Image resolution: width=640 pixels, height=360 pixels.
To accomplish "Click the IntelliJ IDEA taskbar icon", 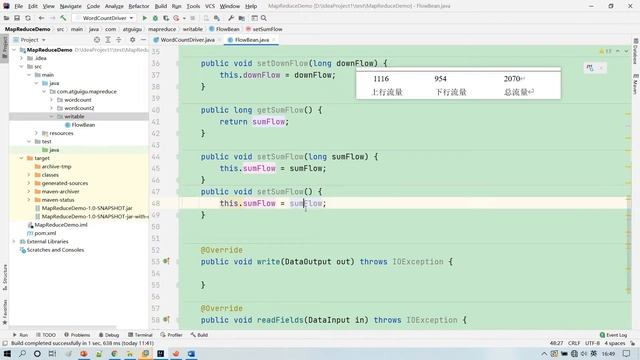I will [x=160, y=353].
